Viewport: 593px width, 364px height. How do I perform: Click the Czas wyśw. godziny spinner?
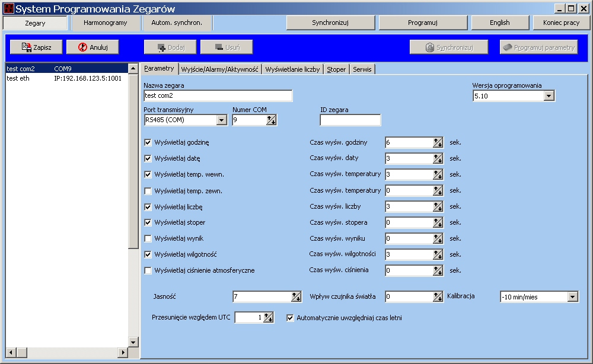438,142
